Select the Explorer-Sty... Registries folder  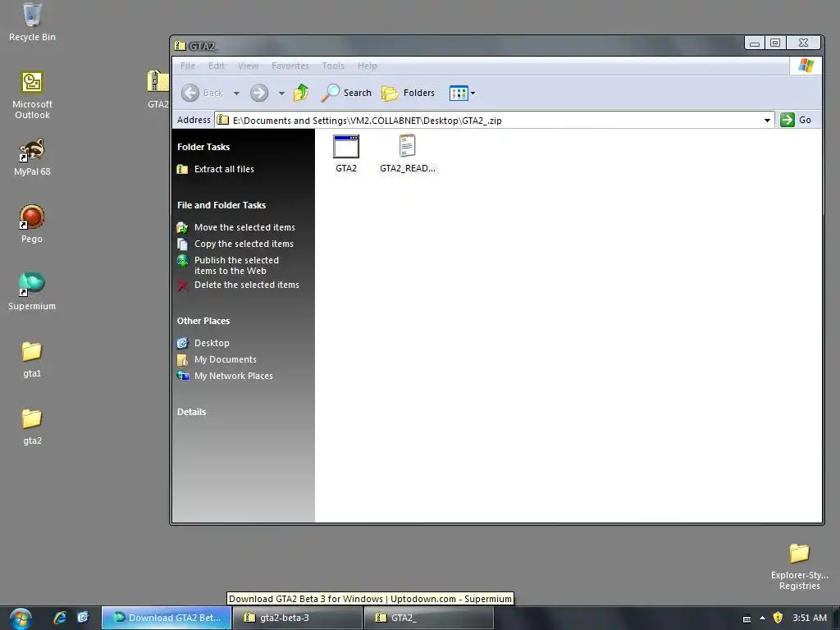pos(799,566)
